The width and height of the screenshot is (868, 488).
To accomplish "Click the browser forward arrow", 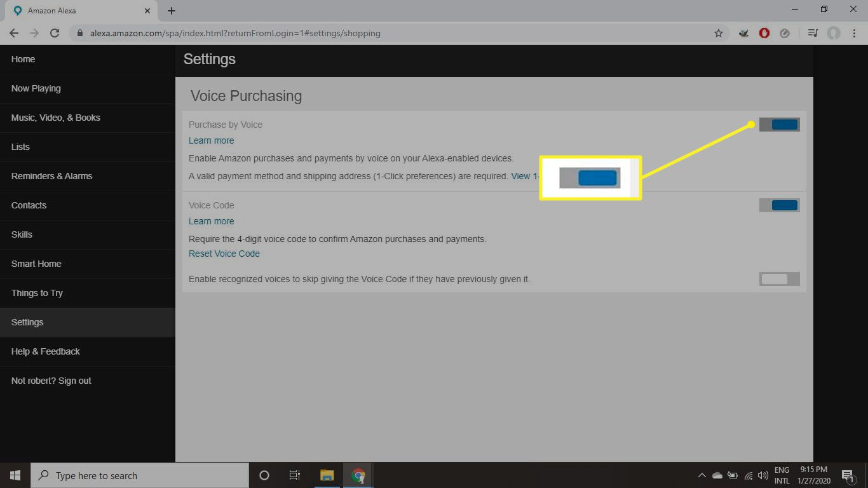I will click(34, 33).
